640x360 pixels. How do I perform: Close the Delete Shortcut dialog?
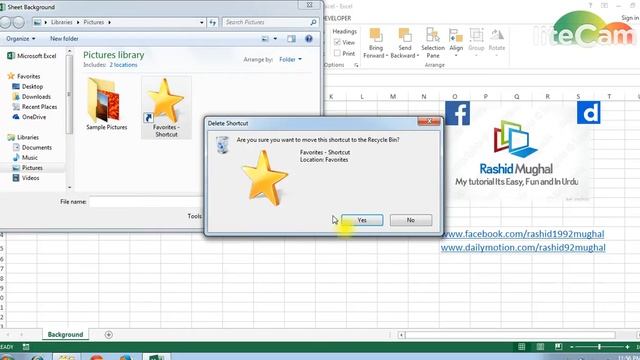[429, 121]
